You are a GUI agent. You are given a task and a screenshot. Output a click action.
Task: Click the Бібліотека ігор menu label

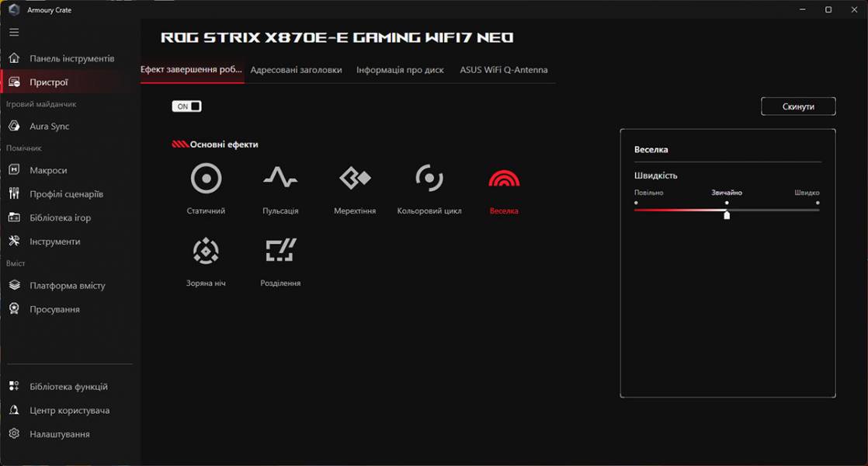click(x=61, y=217)
